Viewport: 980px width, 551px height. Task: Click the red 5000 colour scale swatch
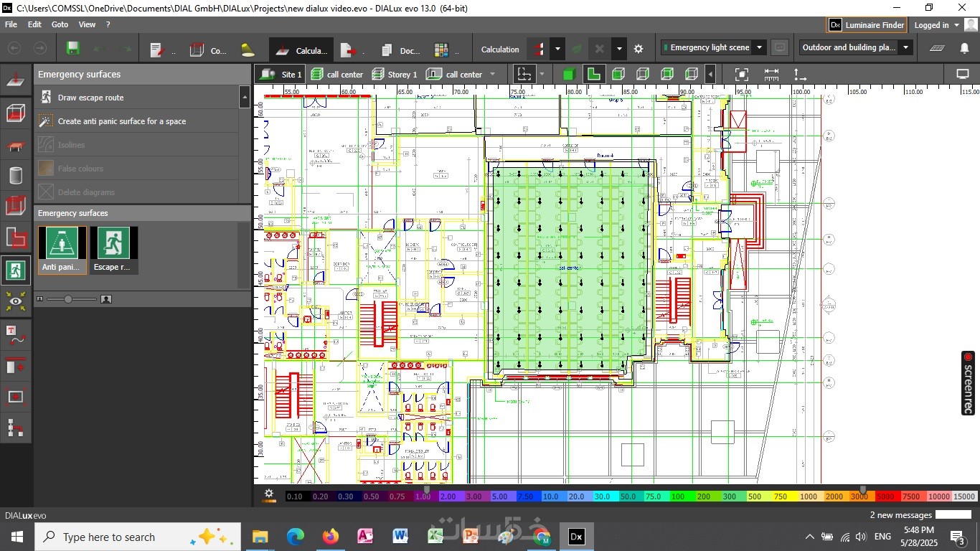click(885, 496)
